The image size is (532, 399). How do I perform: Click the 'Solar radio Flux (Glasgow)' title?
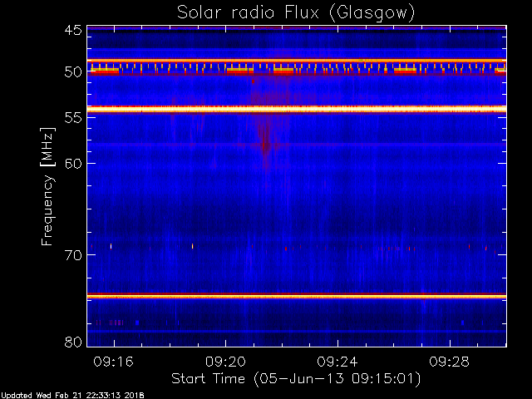296,13
